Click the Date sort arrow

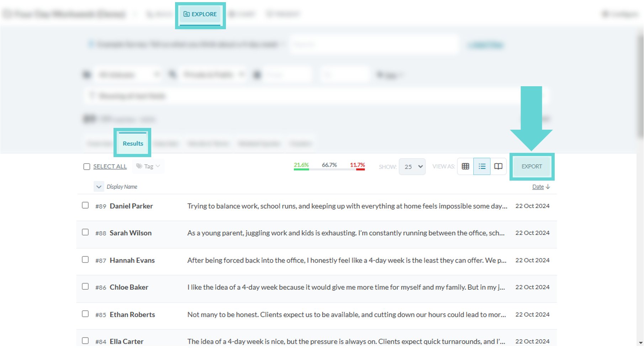(x=548, y=187)
